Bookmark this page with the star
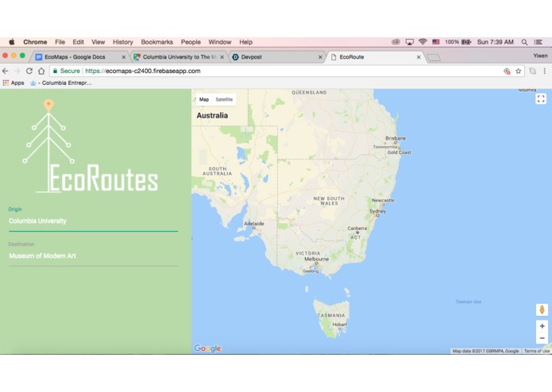 518,71
